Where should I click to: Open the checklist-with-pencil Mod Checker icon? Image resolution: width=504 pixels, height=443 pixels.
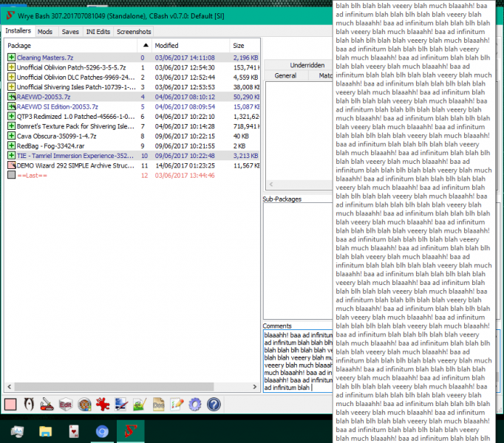click(177, 405)
